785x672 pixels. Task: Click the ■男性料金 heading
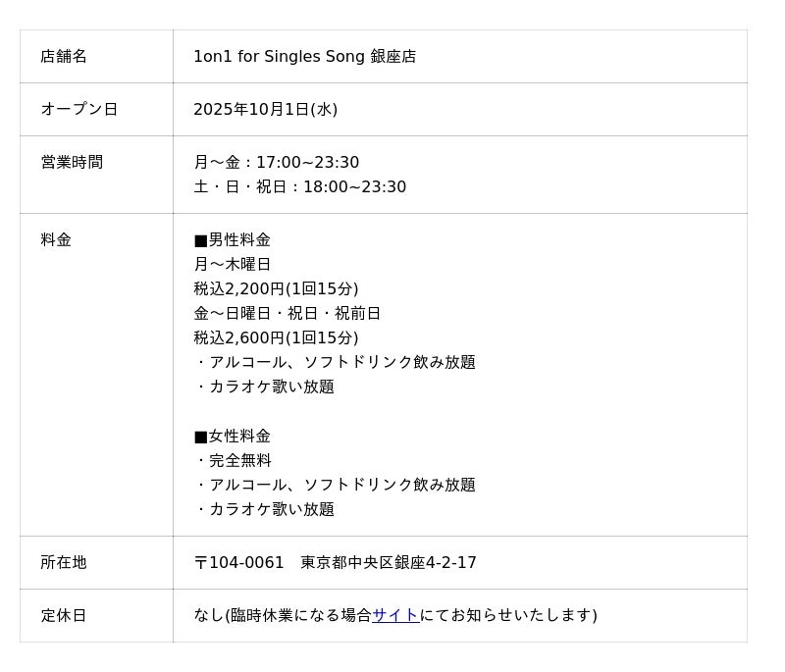232,240
